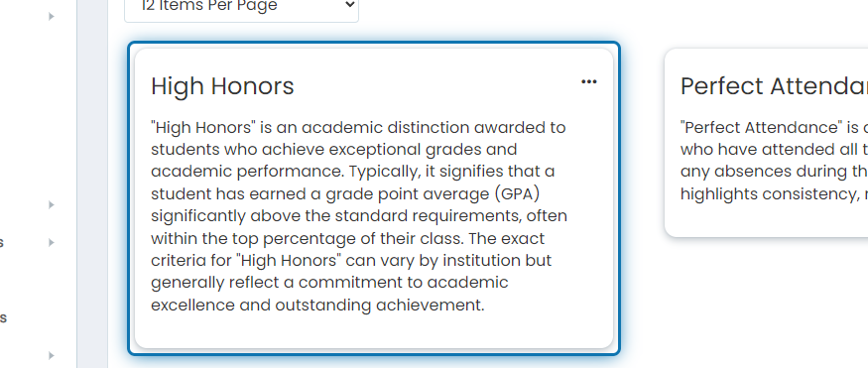Expand the topmost sidebar arrow
Image resolution: width=868 pixels, height=368 pixels.
pyautogui.click(x=51, y=17)
